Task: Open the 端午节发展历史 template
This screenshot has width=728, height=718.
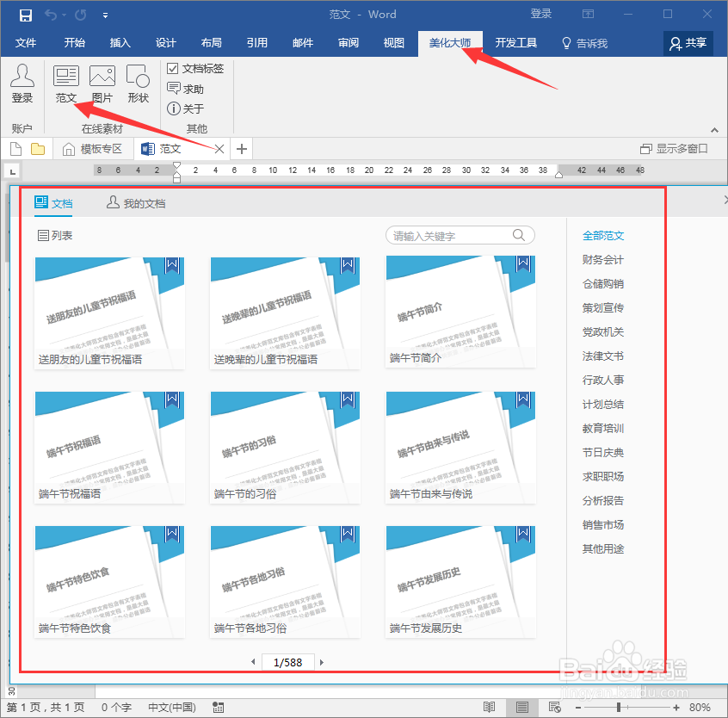Action: pos(460,582)
